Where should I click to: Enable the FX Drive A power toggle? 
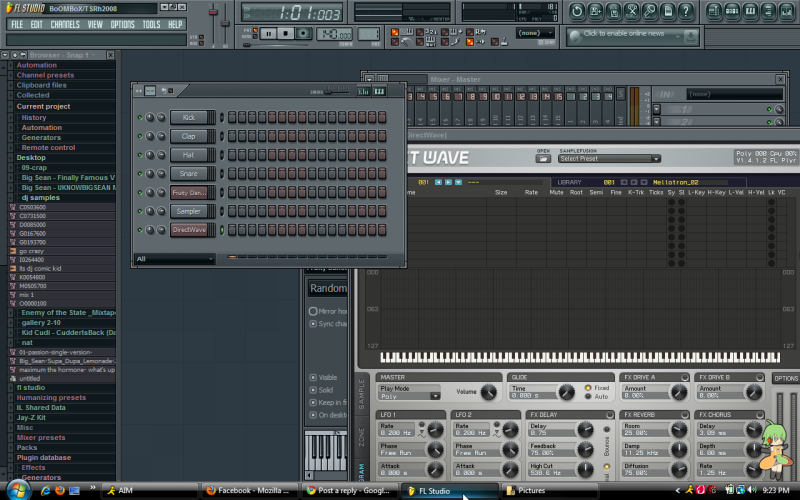coord(685,377)
